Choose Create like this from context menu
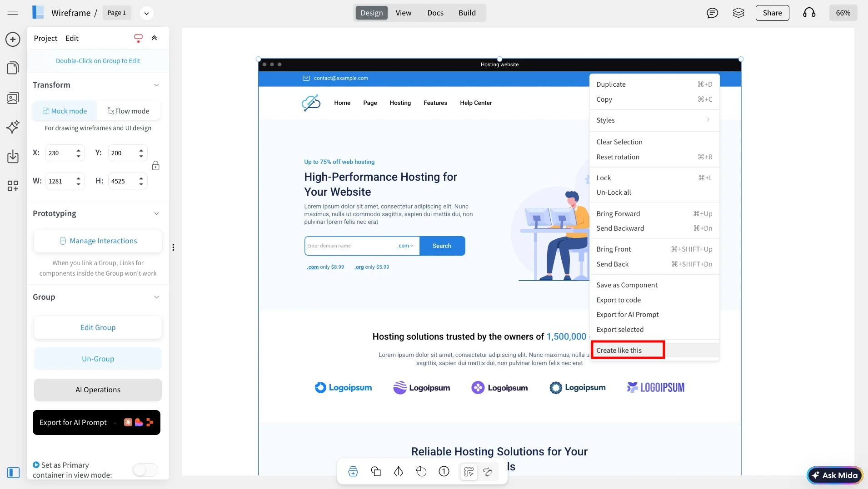 627,350
